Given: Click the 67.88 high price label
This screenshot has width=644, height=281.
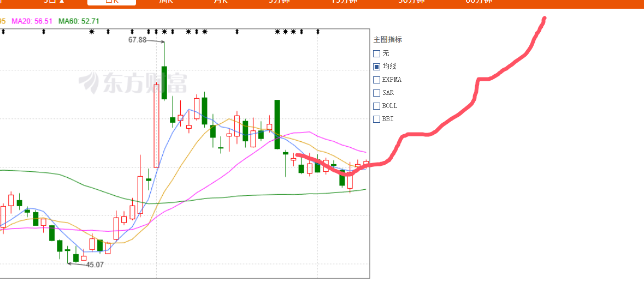Looking at the screenshot, I should pyautogui.click(x=137, y=40).
